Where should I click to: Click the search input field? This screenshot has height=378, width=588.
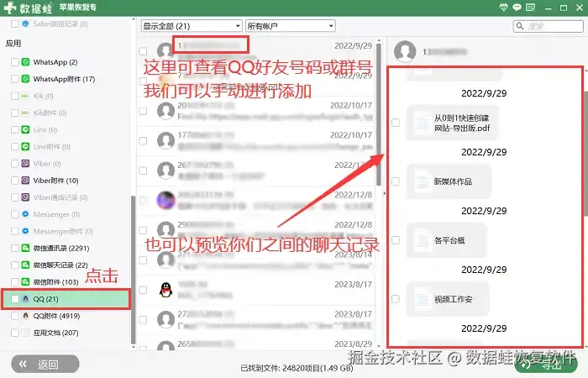pyautogui.click(x=549, y=26)
